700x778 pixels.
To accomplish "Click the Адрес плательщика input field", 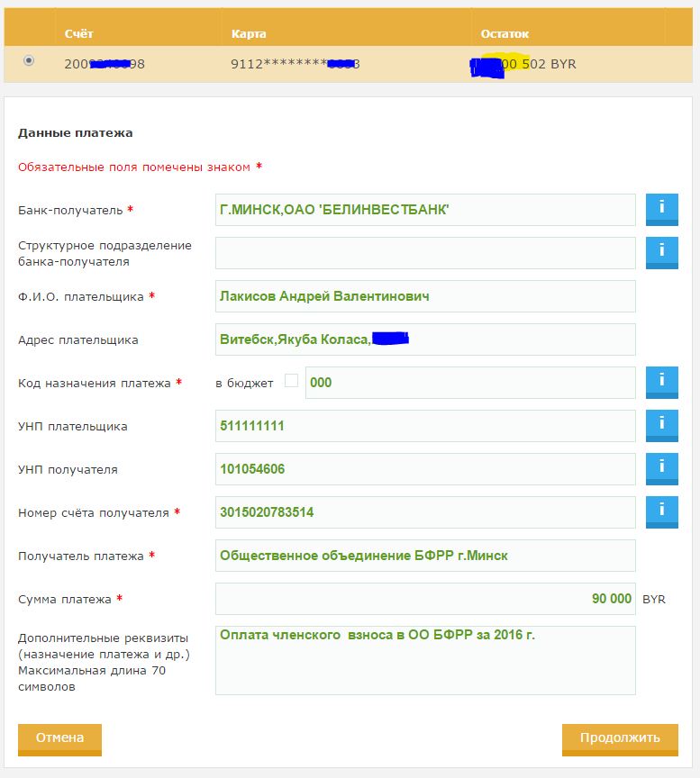I will [x=425, y=339].
